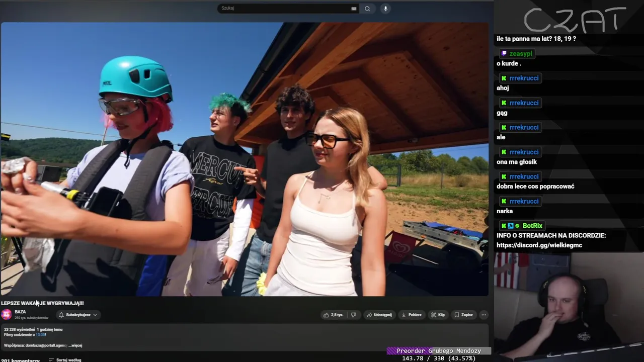Viewport: 644px width, 362px height.
Task: Open the discord.gg/wielkiegmc link in chat
Action: (539, 245)
